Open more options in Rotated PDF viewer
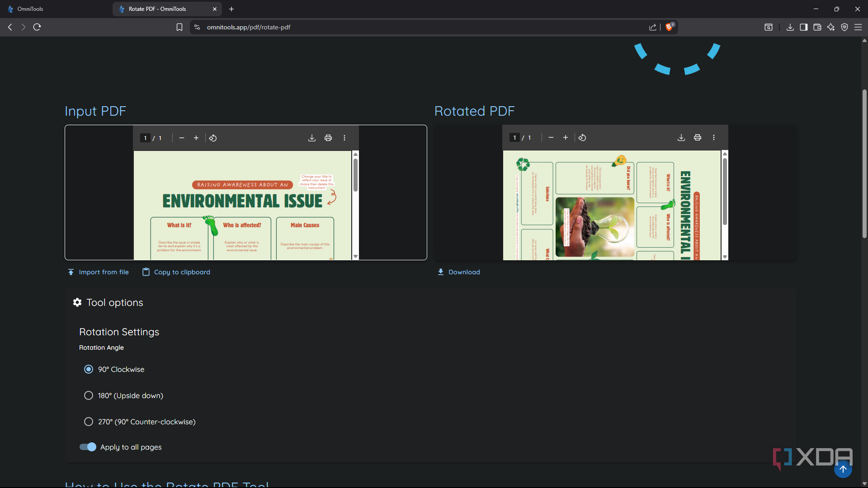The image size is (868, 488). pyautogui.click(x=714, y=137)
